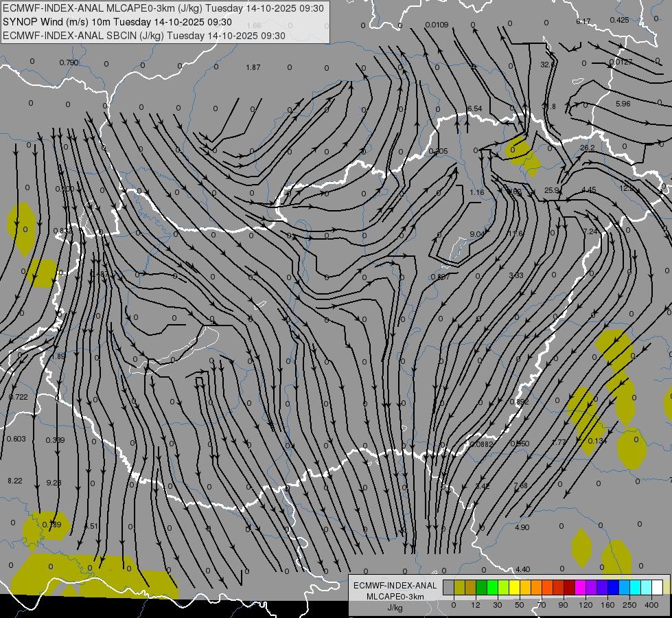
Task: Click the map value 1.16
Action: coord(476,192)
